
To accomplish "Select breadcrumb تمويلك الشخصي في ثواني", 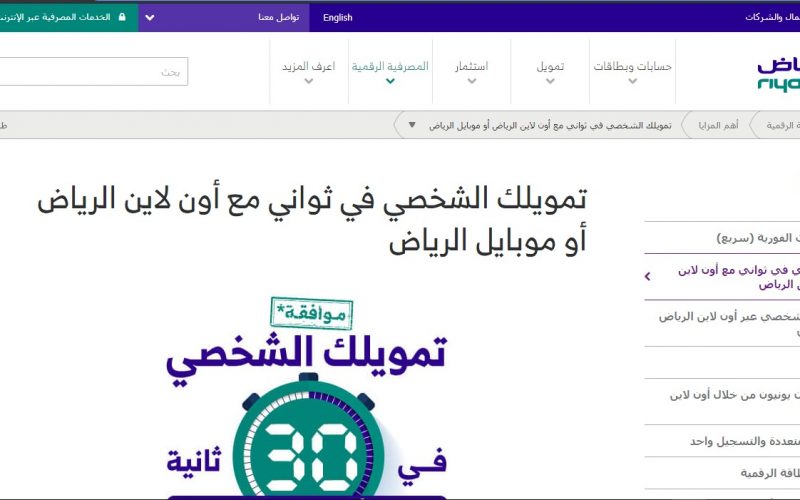I will coord(550,126).
